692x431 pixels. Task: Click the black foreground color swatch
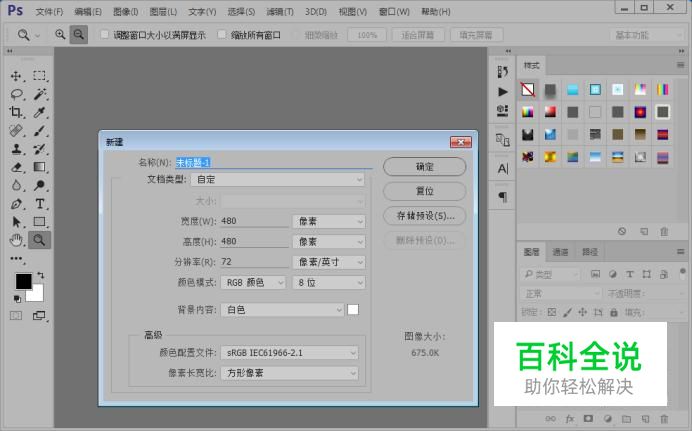[23, 281]
